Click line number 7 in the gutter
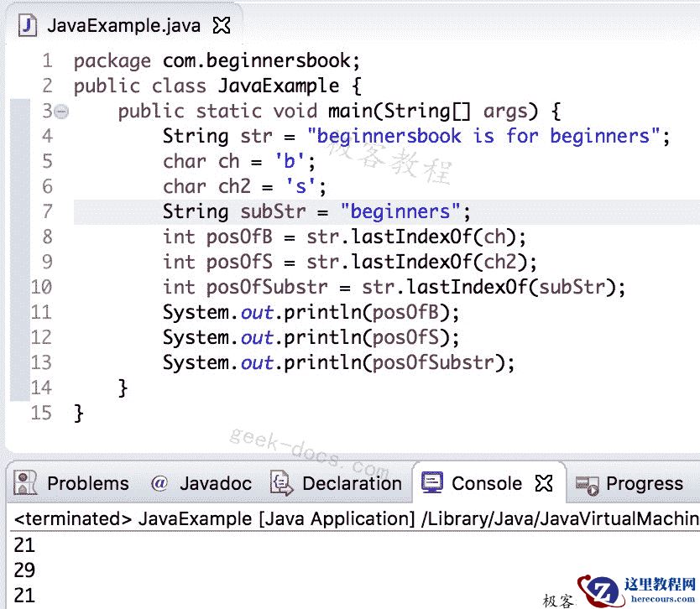Screen dimensions: 700x609 [x=47, y=211]
